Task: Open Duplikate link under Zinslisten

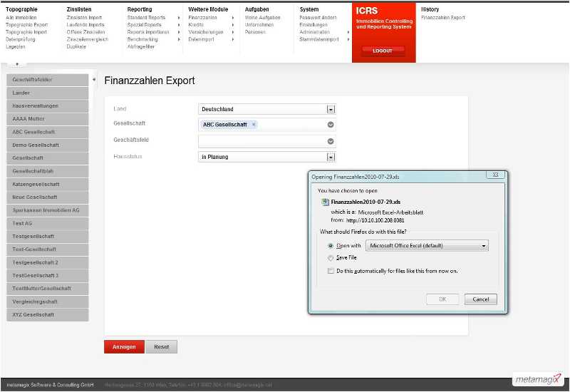Action: point(76,46)
